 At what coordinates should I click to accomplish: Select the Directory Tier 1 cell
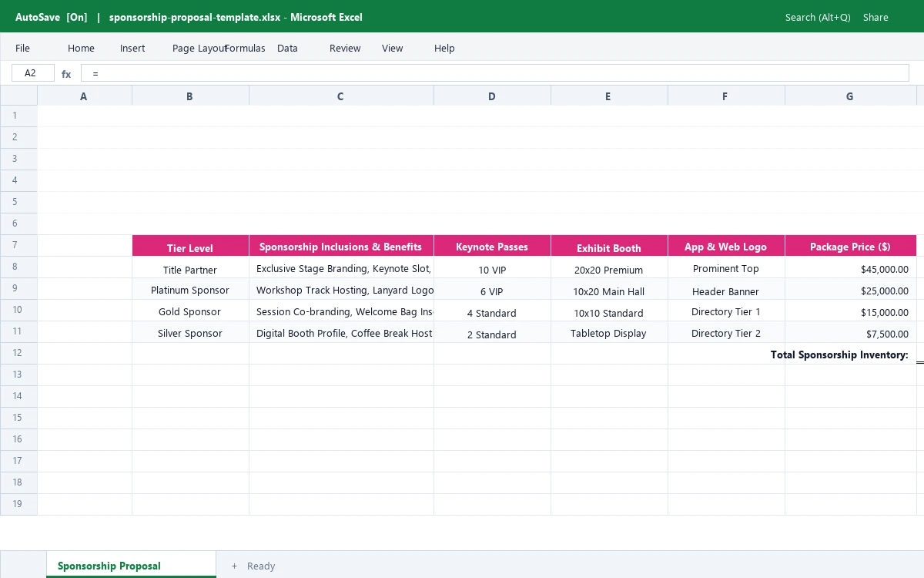pyautogui.click(x=726, y=311)
